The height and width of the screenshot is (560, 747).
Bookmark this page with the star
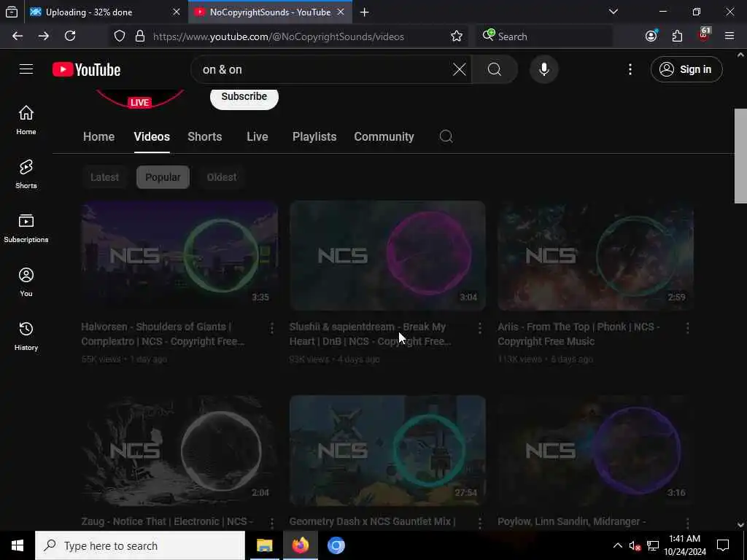click(457, 36)
